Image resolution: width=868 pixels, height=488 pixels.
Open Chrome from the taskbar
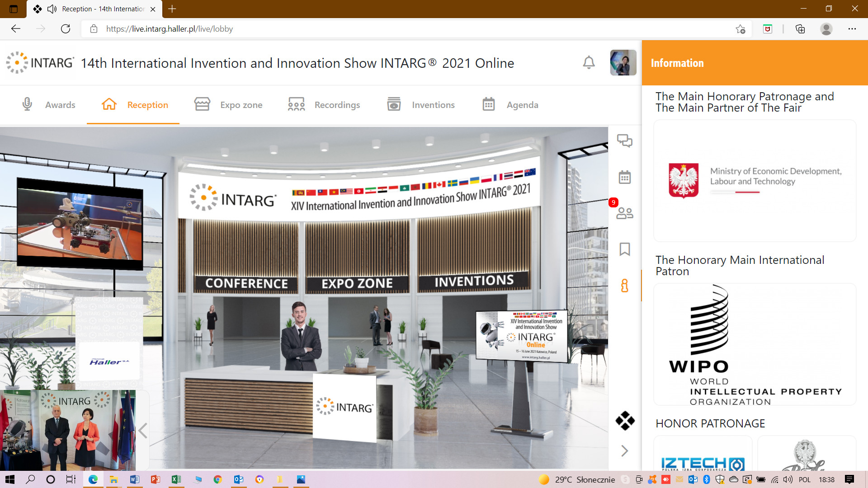217,479
